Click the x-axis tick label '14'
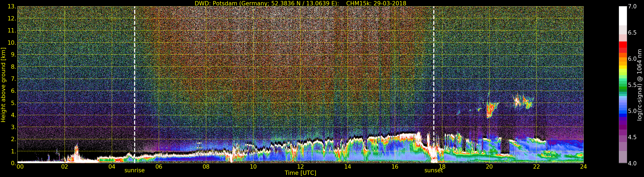 pyautogui.click(x=347, y=167)
